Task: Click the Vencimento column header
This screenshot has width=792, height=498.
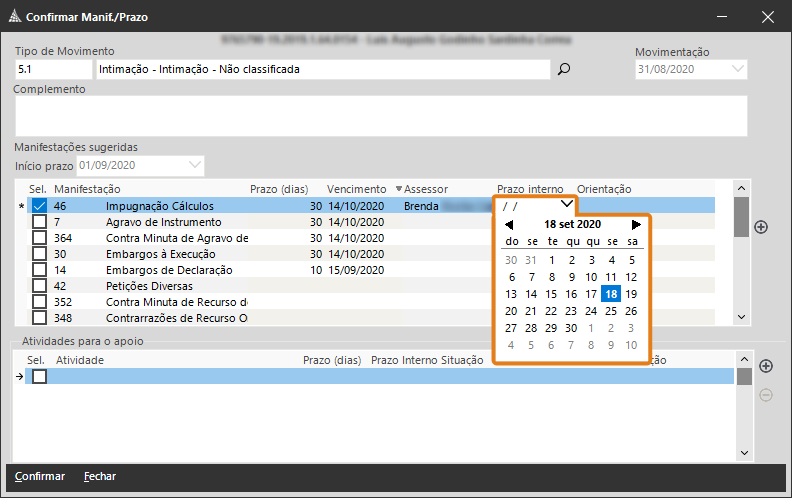Action: pyautogui.click(x=356, y=189)
